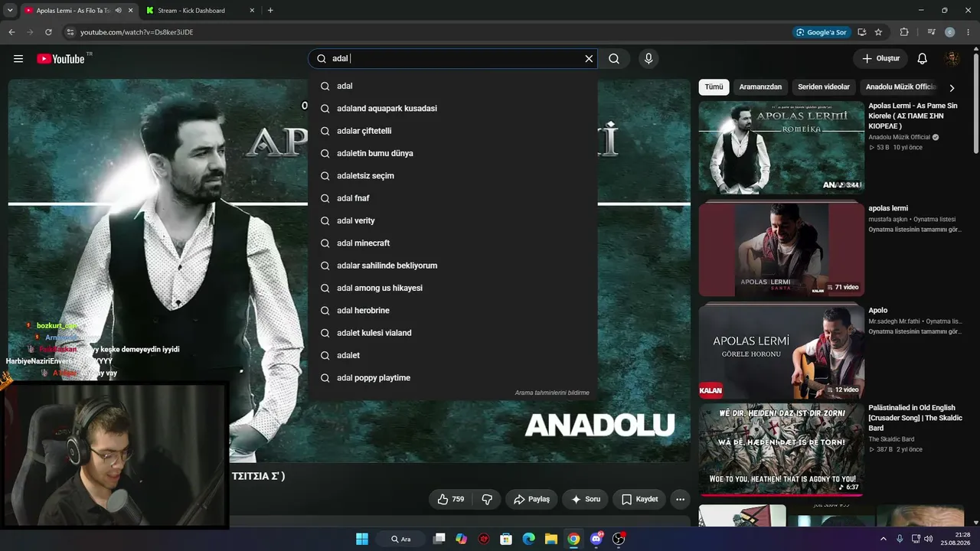Open YouTube notifications bell
Viewport: 980px width, 551px height.
[x=923, y=59]
